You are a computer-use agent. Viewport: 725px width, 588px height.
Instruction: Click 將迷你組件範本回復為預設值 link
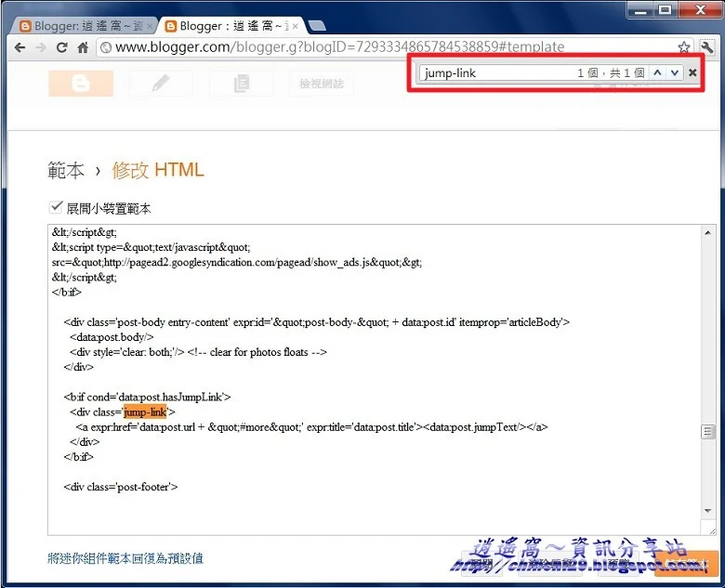[125, 558]
